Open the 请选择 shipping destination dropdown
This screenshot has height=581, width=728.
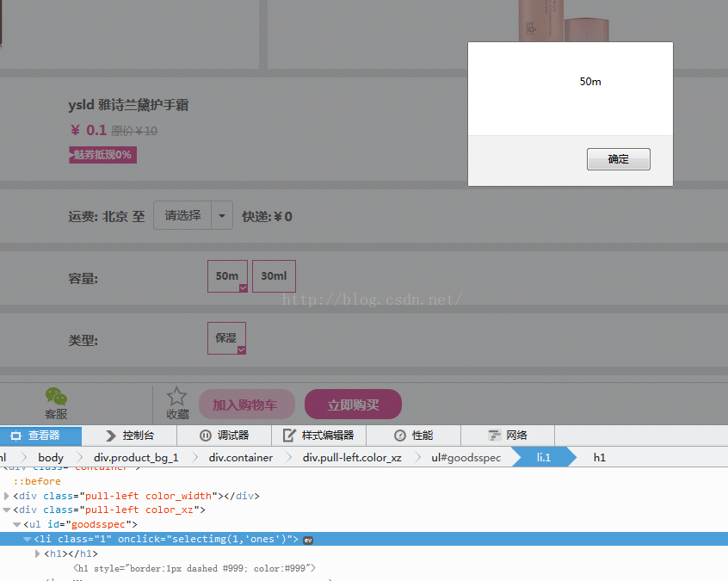193,215
